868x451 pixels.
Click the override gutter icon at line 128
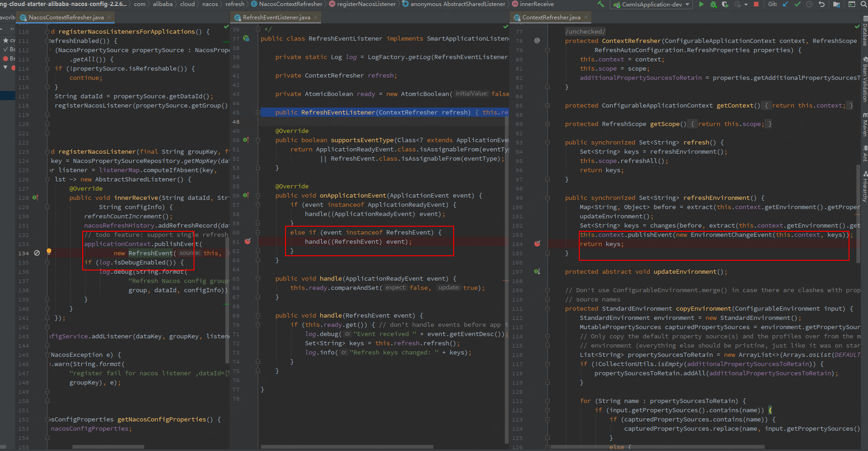pos(36,198)
